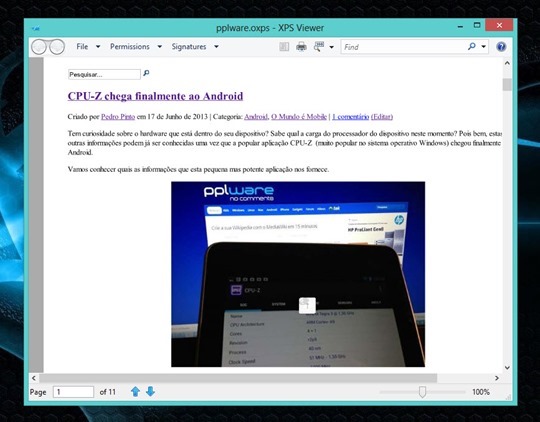Click the print icon in toolbar
540x422 pixels.
tap(301, 46)
